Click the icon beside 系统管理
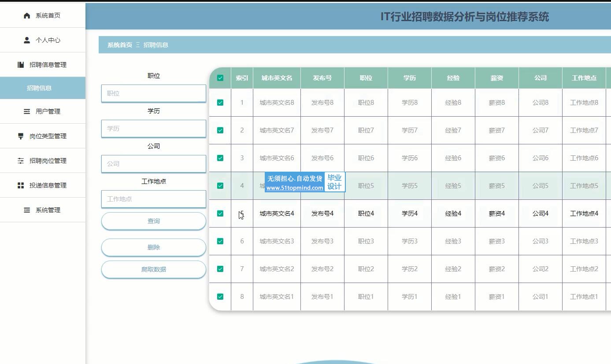This screenshot has width=611, height=364. (27, 210)
